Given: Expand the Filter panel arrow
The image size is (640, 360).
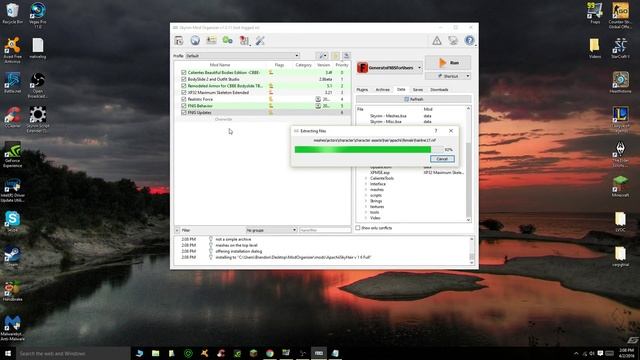Looking at the screenshot, I should click(177, 230).
